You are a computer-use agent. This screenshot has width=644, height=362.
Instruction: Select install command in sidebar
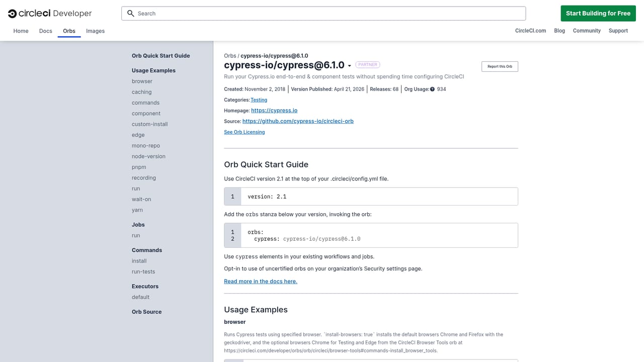(139, 261)
